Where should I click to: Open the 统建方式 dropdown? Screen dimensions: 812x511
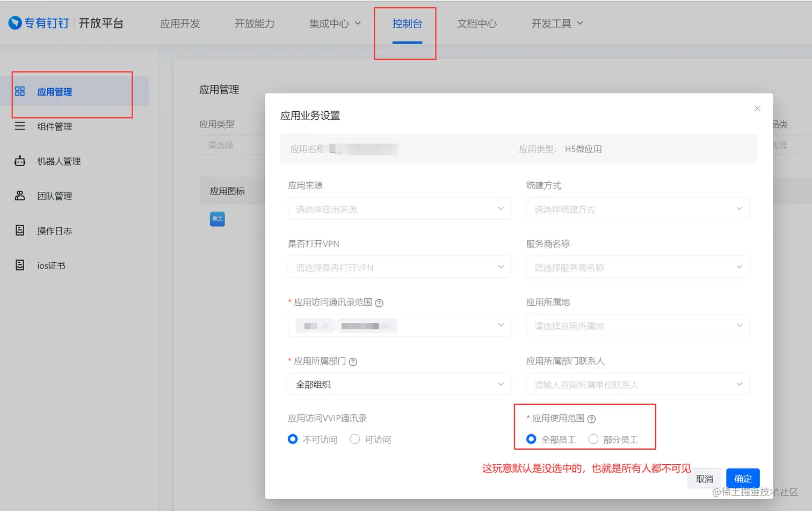(638, 208)
